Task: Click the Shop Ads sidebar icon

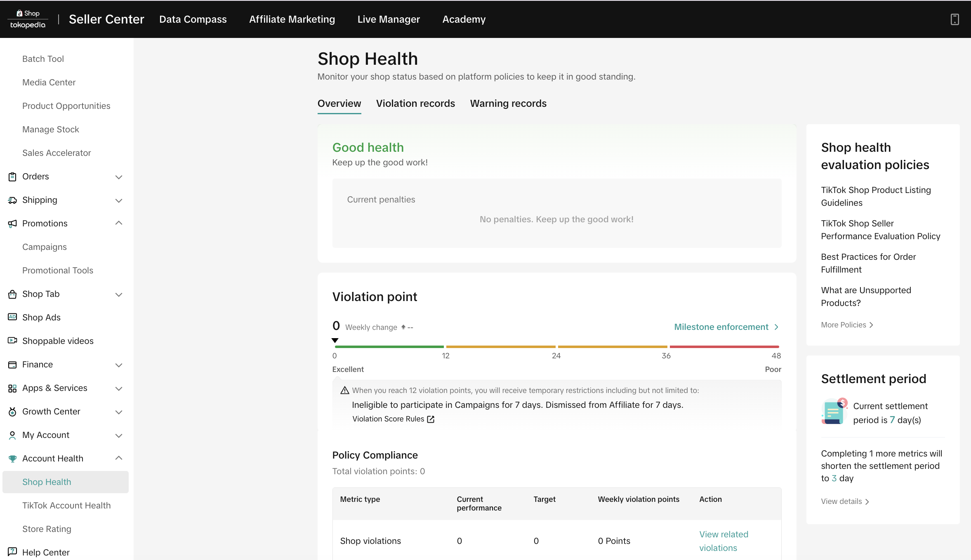Action: (x=12, y=317)
